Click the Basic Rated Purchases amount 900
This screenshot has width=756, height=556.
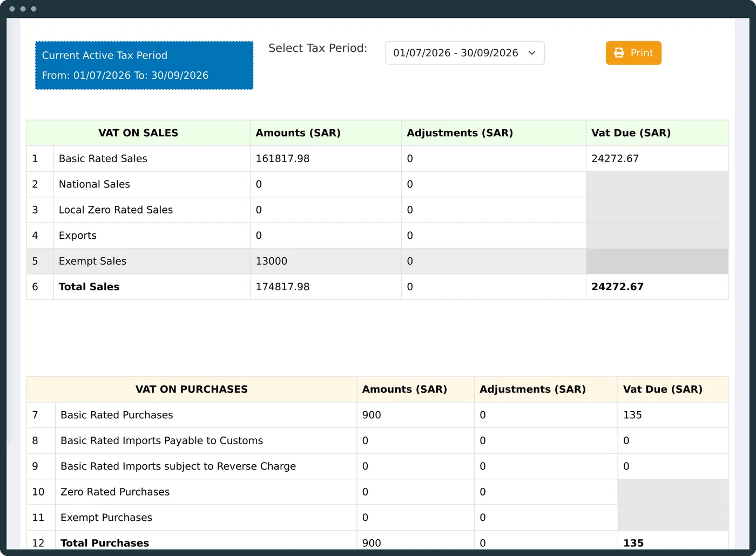tap(372, 415)
